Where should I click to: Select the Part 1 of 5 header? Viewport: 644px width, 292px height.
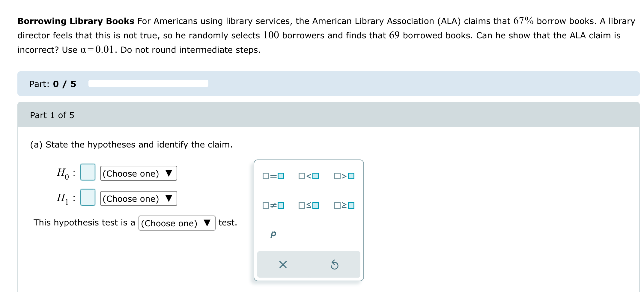(52, 115)
